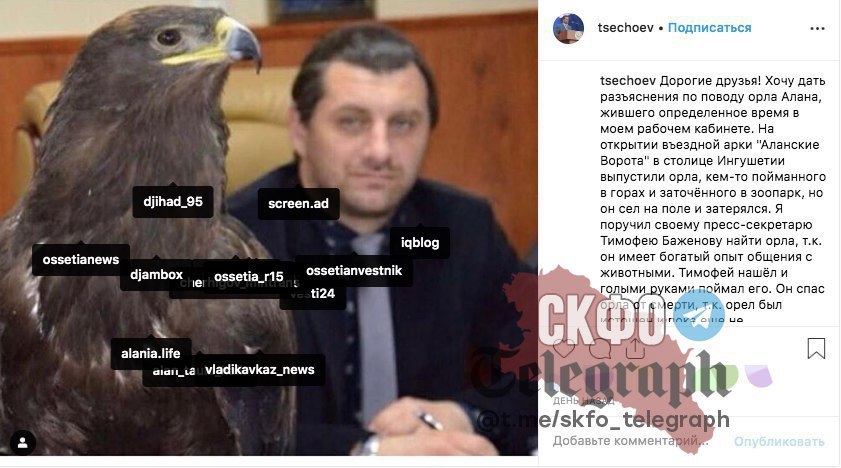The width and height of the screenshot is (841, 468).
Task: Open the three-dots post options menu
Action: pos(817,28)
